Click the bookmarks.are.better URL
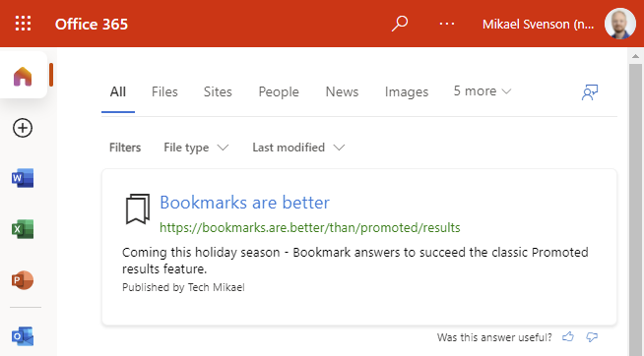Viewport: 644px width, 356px height. pos(309,227)
